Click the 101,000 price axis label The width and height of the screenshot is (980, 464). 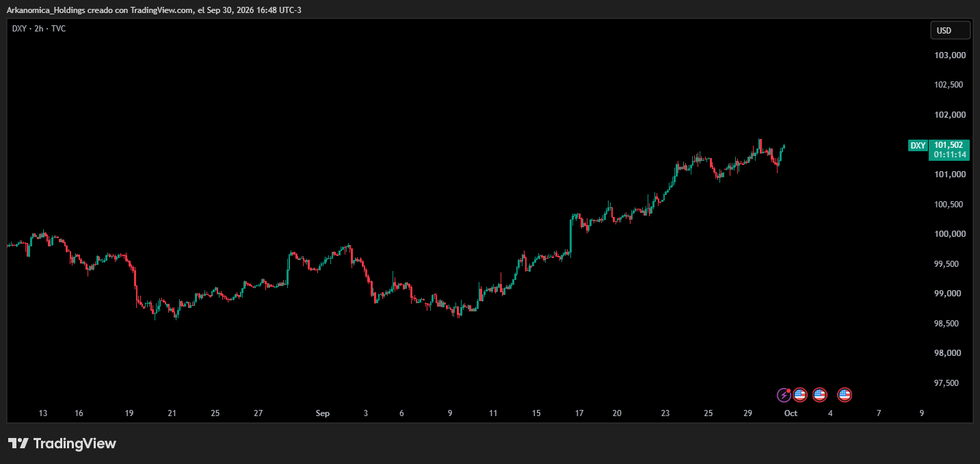pyautogui.click(x=950, y=175)
